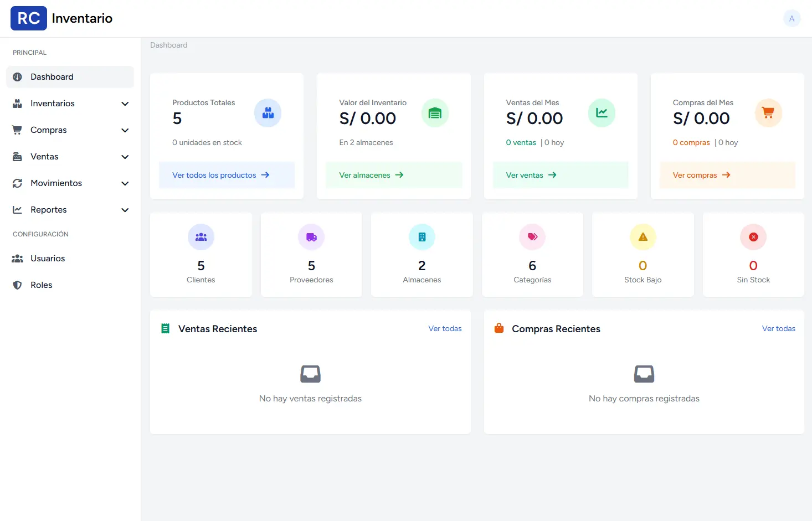Click the chart icon on Ventas del Mes

coord(602,113)
